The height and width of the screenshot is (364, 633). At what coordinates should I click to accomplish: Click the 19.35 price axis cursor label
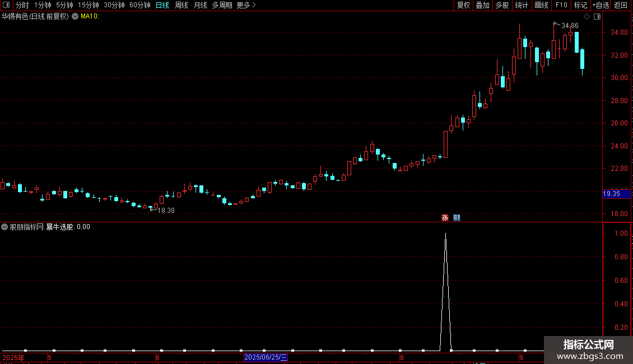coord(616,194)
